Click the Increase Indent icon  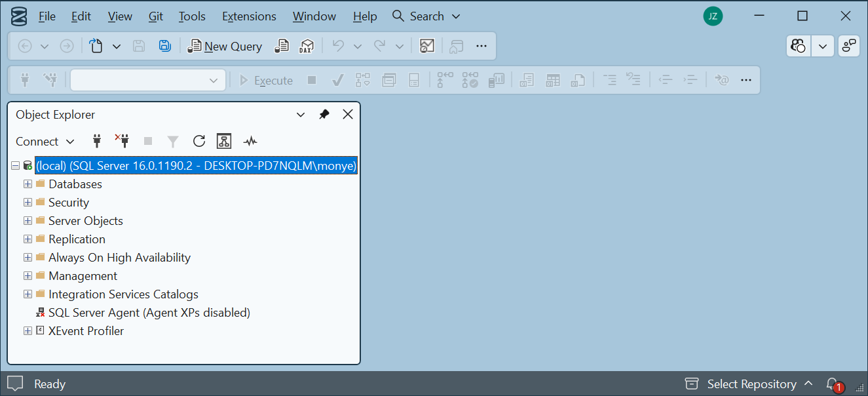coord(690,80)
